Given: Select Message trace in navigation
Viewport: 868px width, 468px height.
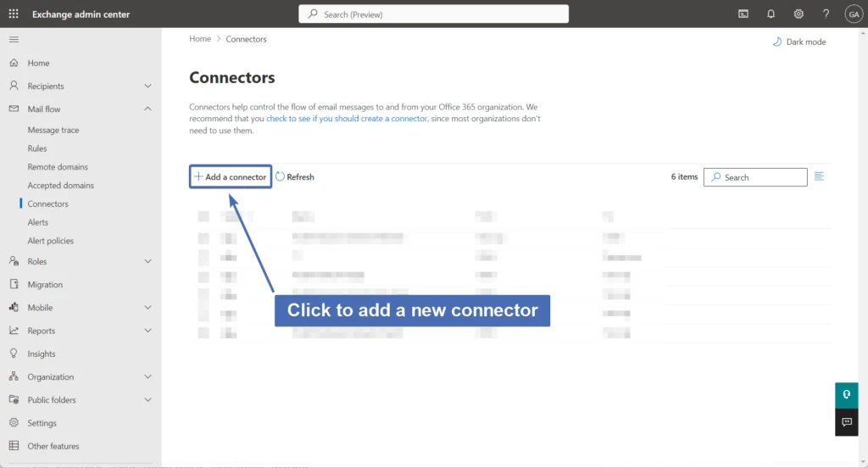Looking at the screenshot, I should (x=53, y=131).
